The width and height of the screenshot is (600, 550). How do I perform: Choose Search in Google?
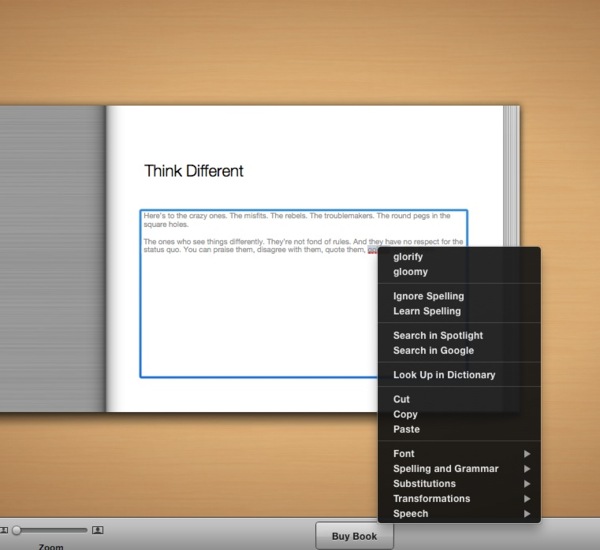[459, 351]
